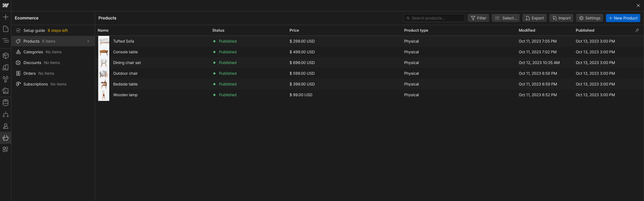Click the Wooden lamp thumbnail
The height and width of the screenshot is (201, 644).
click(104, 95)
